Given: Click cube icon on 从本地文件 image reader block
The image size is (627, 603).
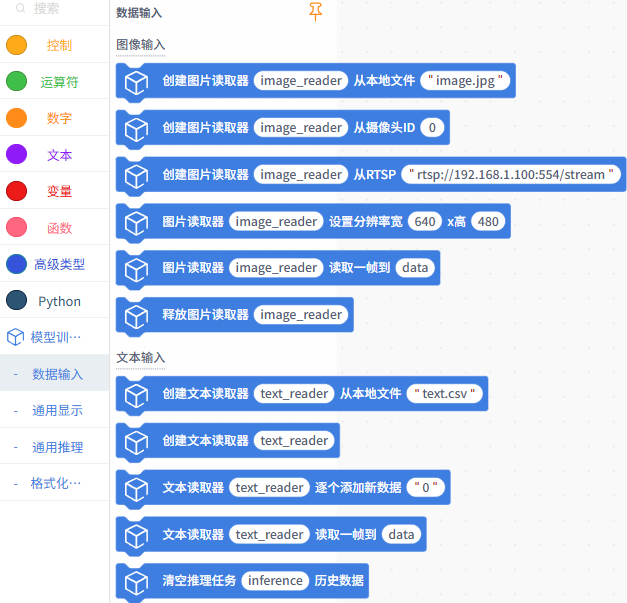Looking at the screenshot, I should click(x=135, y=81).
